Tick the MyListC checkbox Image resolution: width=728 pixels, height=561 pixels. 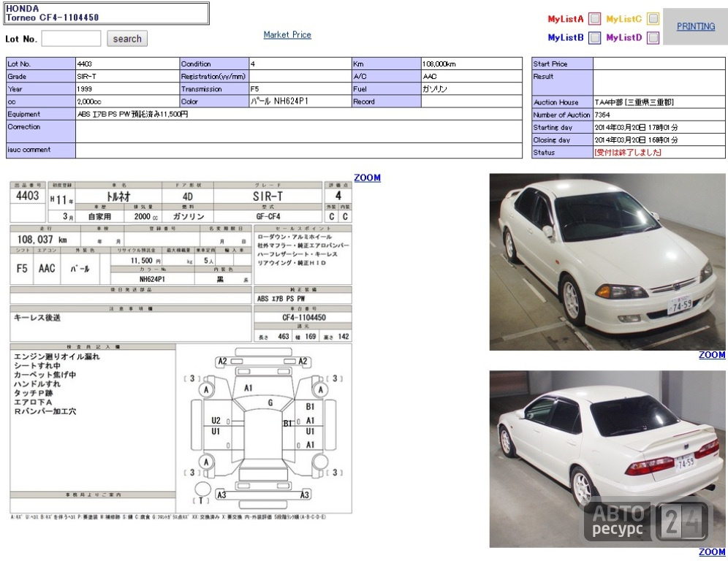tap(653, 18)
